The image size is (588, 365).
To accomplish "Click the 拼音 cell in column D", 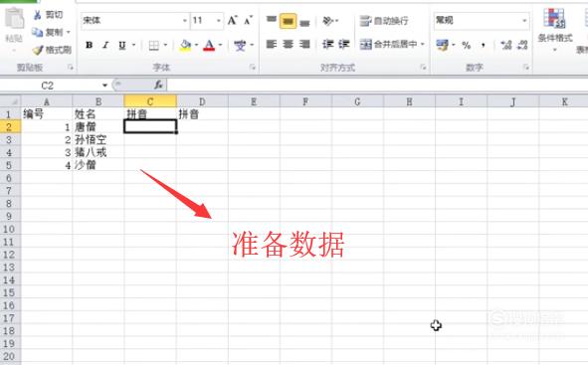I will [x=202, y=114].
